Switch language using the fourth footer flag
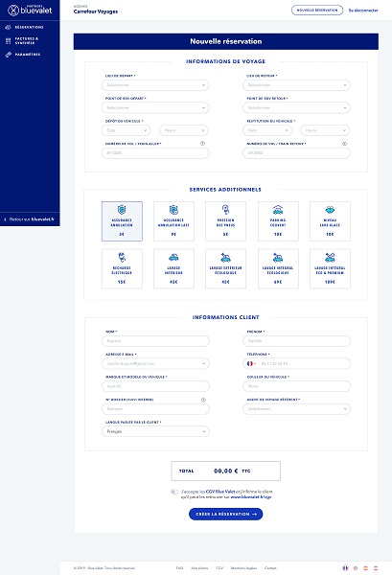Image resolution: width=392 pixels, height=575 pixels. tap(376, 567)
